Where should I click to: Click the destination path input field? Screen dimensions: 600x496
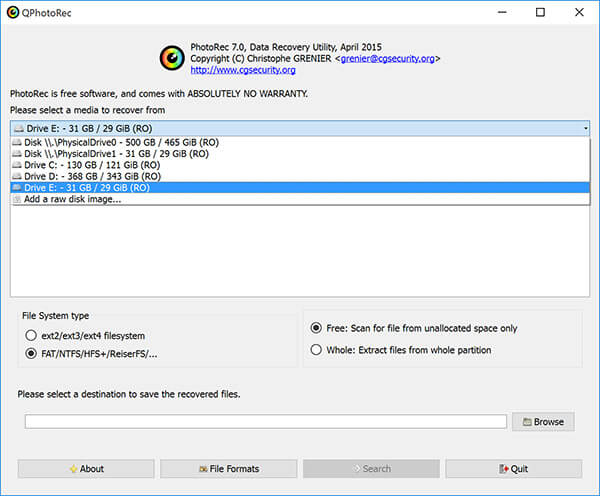point(266,422)
